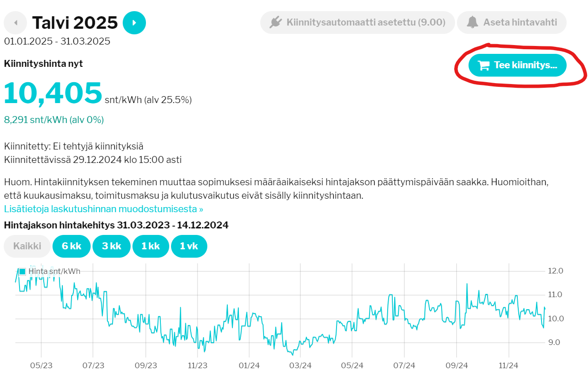Select the 1 vk chart range
This screenshot has height=377, width=588.
[x=189, y=246]
